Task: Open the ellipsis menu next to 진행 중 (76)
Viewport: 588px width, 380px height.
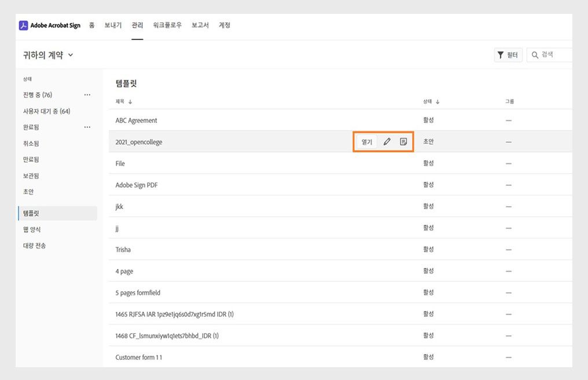Action: (x=88, y=94)
